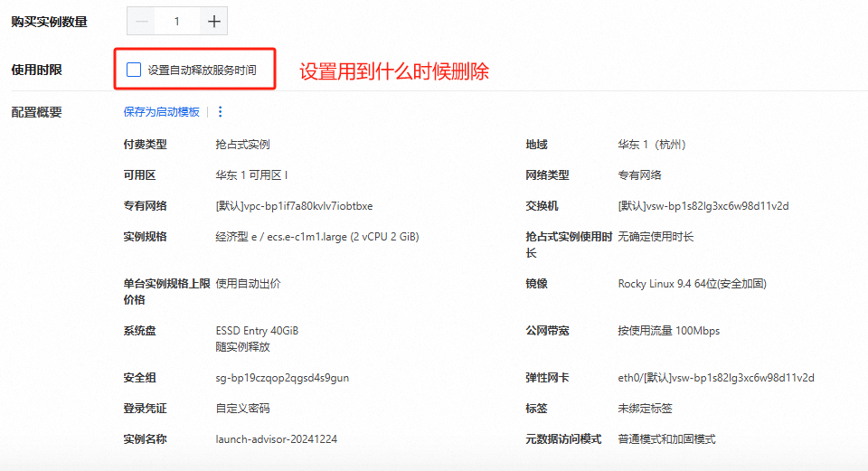Click the 弹性网卡 field label

click(x=548, y=378)
